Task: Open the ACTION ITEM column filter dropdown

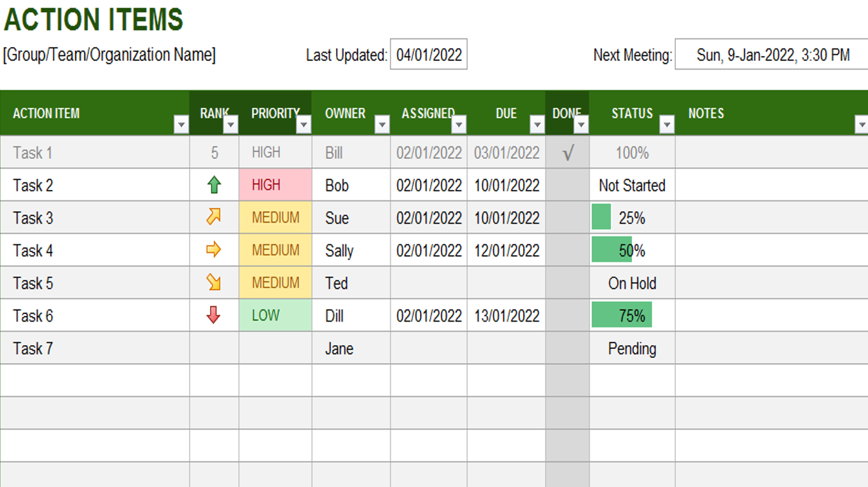Action: [x=181, y=125]
